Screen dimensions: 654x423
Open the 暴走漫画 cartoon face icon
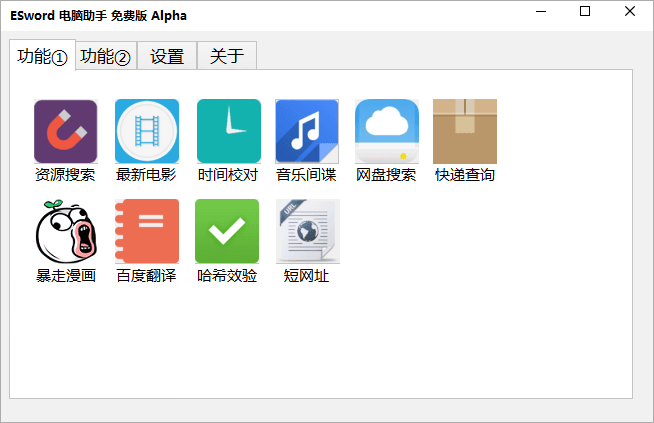66,232
